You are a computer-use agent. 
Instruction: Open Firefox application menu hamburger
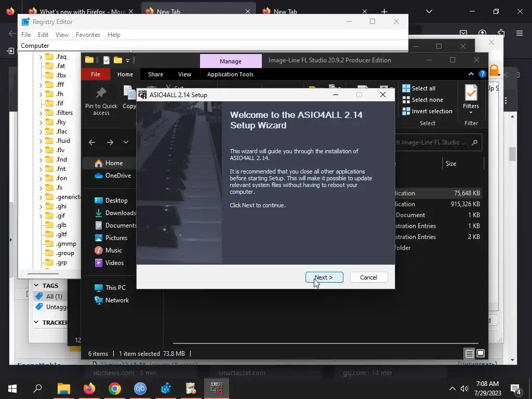point(520,33)
